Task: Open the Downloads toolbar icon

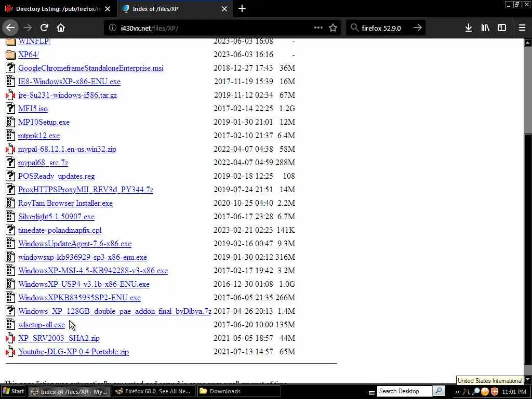Action: pyautogui.click(x=469, y=28)
